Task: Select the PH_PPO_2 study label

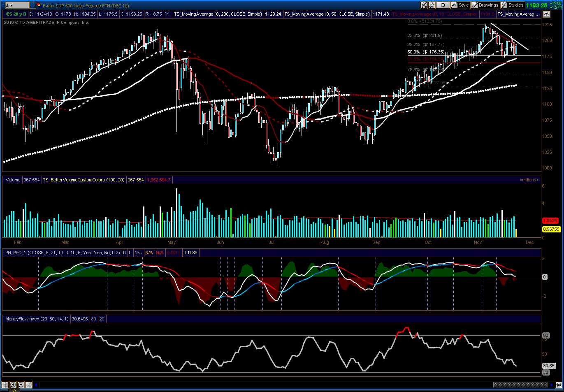Action: click(63, 253)
